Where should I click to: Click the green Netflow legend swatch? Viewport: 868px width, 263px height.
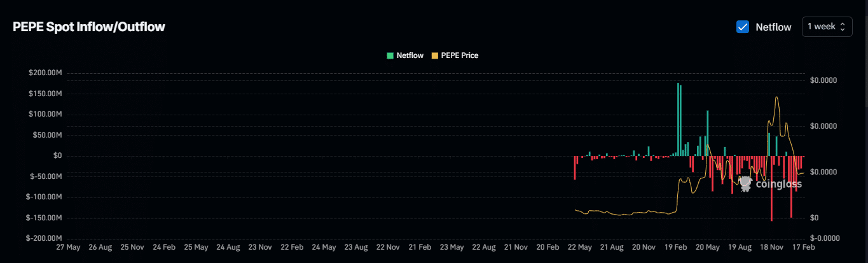coord(390,55)
